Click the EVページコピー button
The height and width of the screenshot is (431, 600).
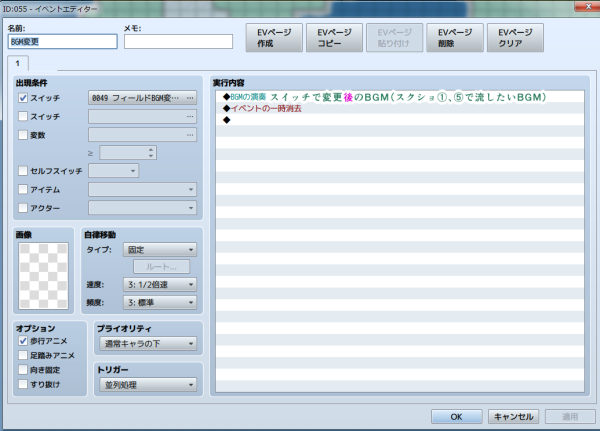pyautogui.click(x=334, y=38)
